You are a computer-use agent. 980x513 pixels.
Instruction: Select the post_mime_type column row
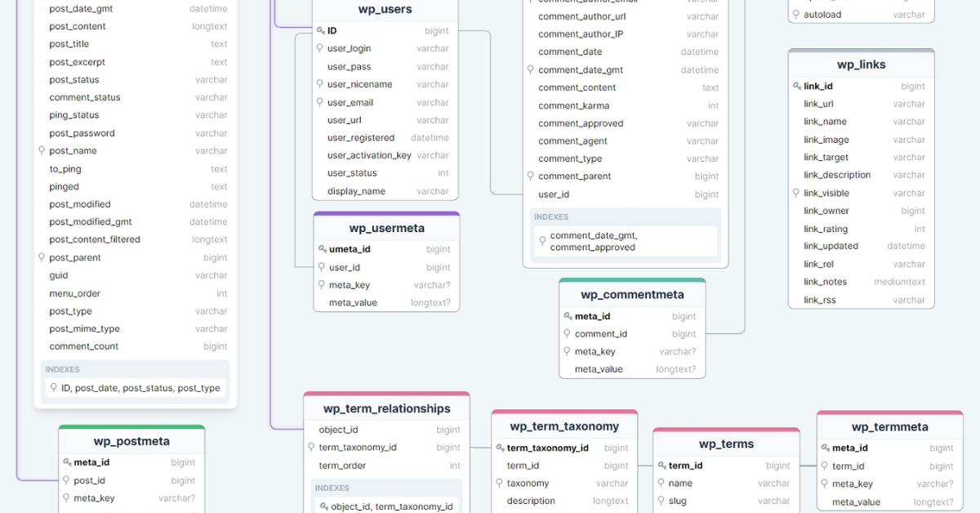(84, 328)
